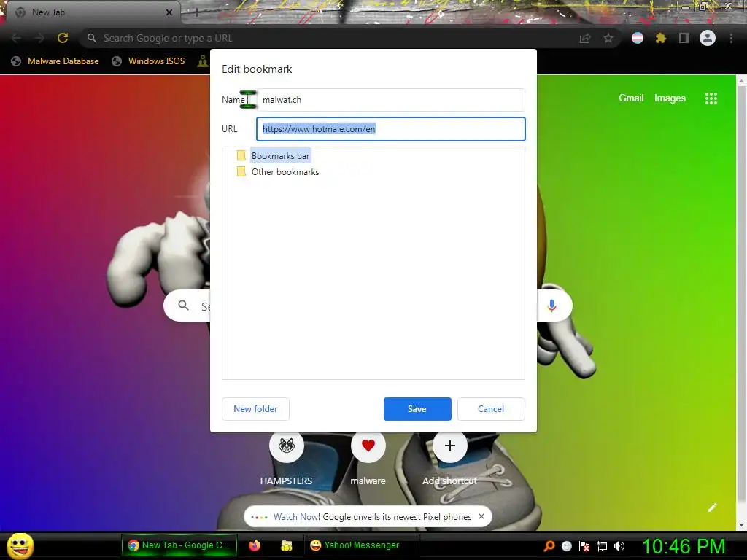Open the Chrome profile avatar
Viewport: 747px width, 560px height.
click(708, 38)
